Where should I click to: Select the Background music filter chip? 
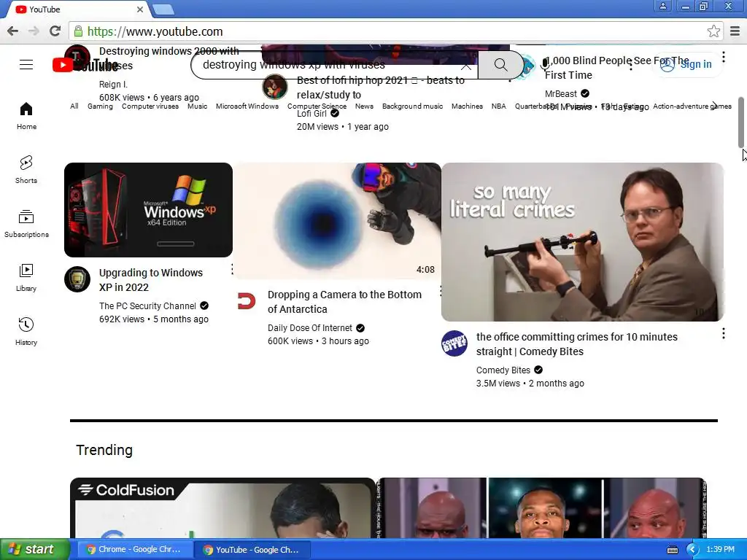click(x=413, y=106)
